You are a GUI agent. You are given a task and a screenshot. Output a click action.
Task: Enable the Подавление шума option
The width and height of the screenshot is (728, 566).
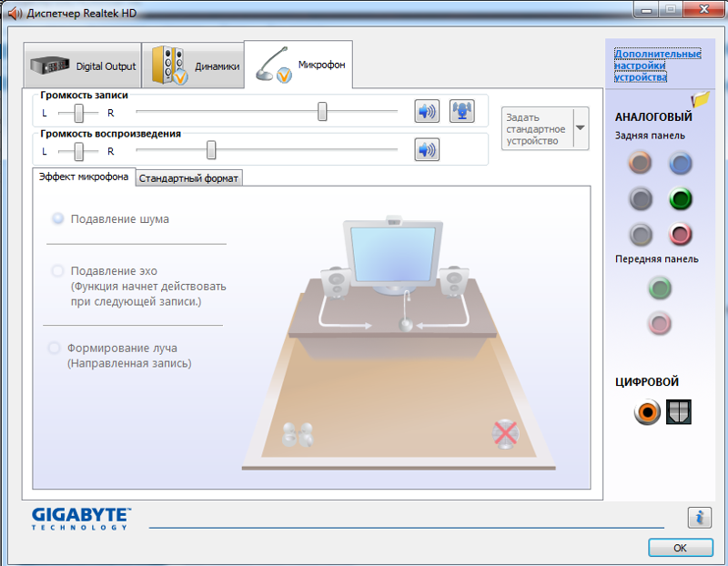pyautogui.click(x=58, y=218)
